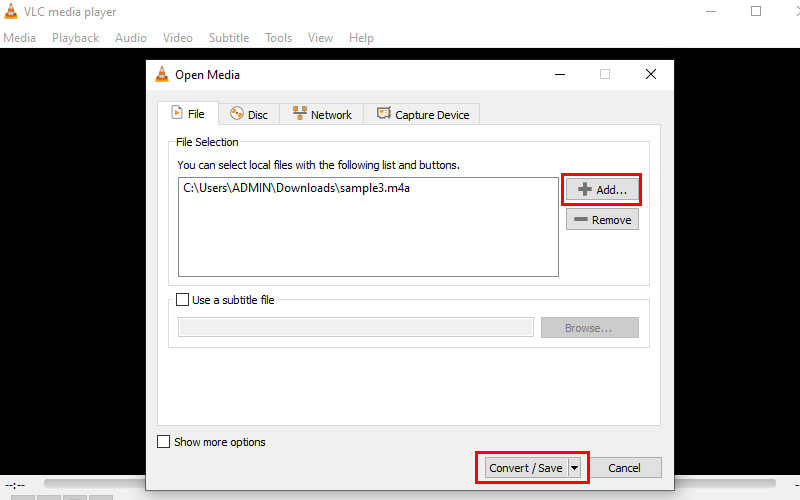The width and height of the screenshot is (800, 500).
Task: Remove the selected file from list
Action: click(x=602, y=220)
